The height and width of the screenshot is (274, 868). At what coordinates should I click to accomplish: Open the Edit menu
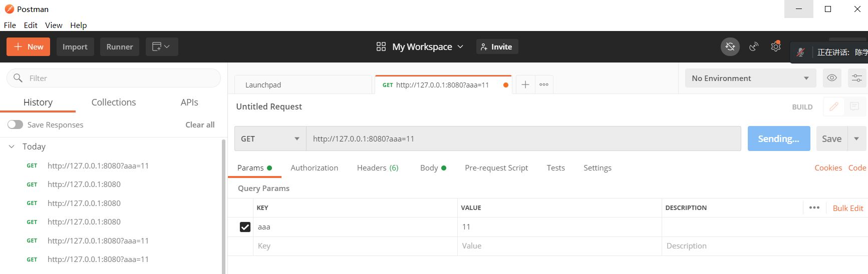coord(31,25)
